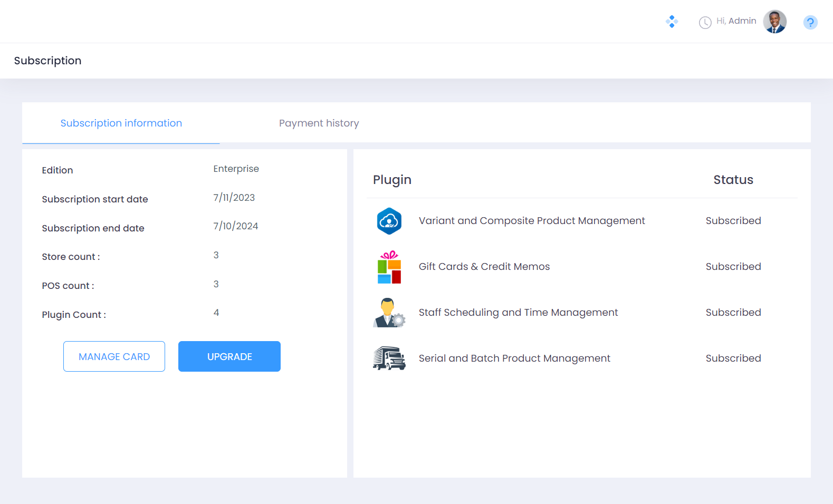Image resolution: width=833 pixels, height=504 pixels.
Task: Click Staff Scheduling and Time Management name
Action: [518, 313]
